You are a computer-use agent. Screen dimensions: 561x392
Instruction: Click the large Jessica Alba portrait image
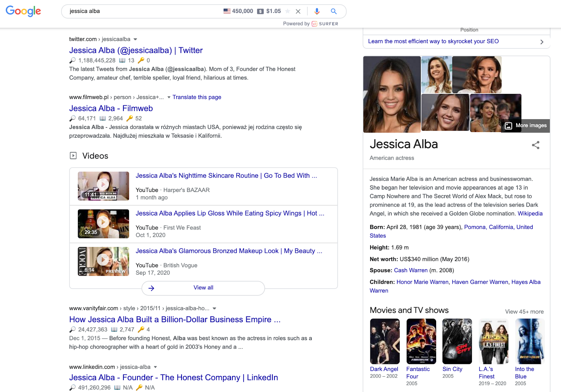coord(392,94)
